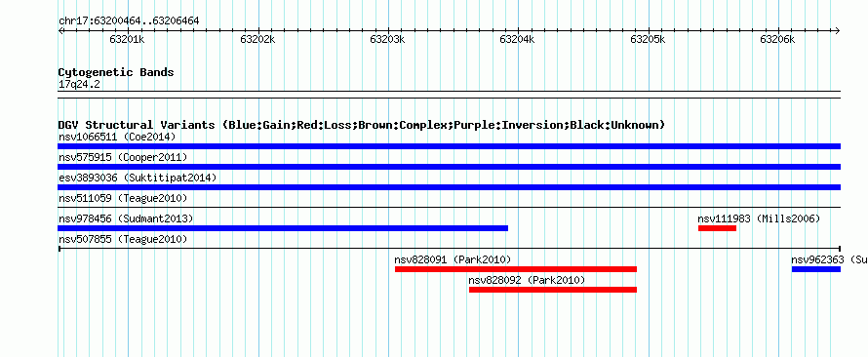Click the chr17:63200464..63206464 region label
868x357 pixels.
(x=129, y=21)
